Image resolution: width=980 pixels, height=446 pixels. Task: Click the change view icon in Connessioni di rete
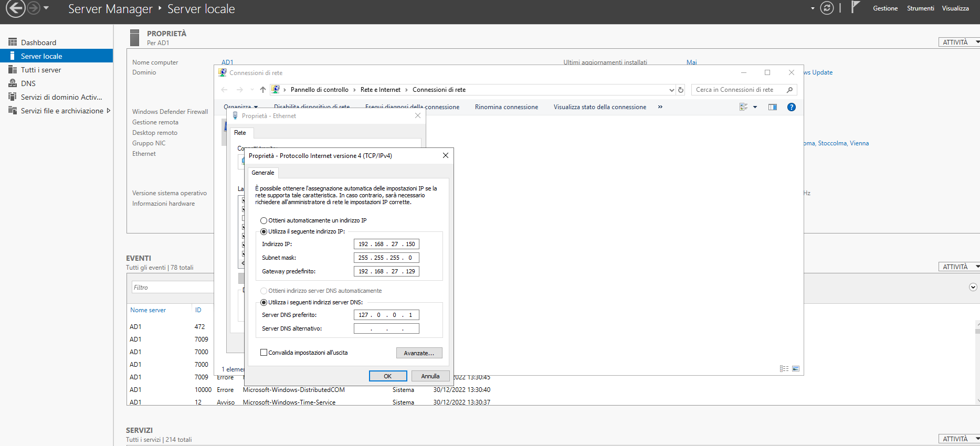click(x=744, y=107)
